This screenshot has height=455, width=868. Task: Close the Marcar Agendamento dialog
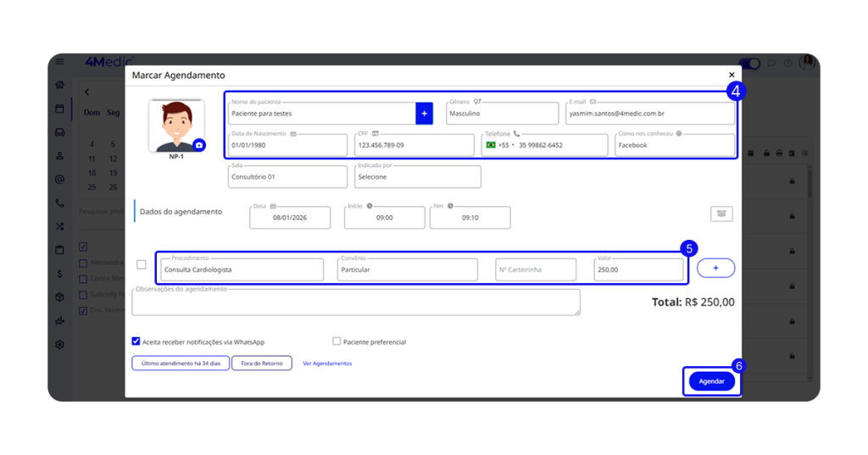(732, 75)
